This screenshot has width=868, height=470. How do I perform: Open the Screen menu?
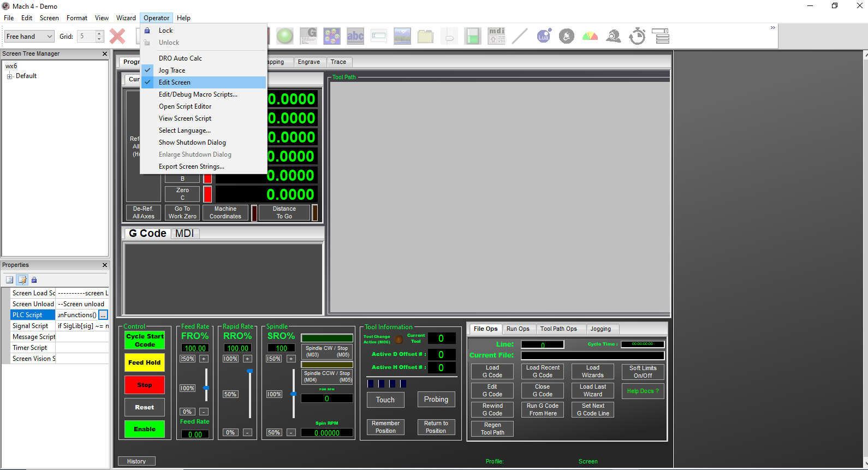pyautogui.click(x=49, y=18)
